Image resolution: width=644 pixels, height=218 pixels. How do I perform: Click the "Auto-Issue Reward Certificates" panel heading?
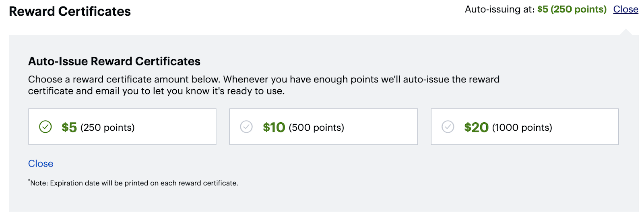point(114,61)
